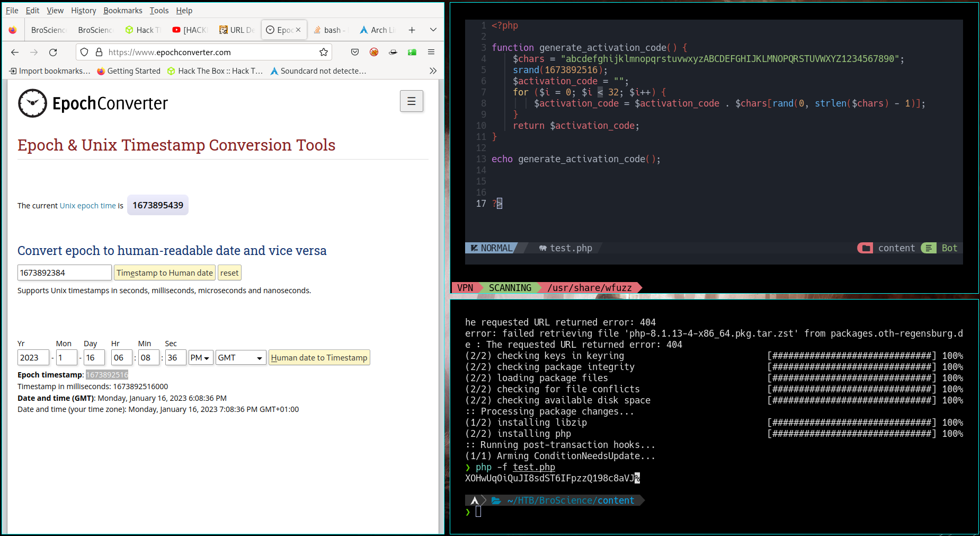The height and width of the screenshot is (536, 980).
Task: Open the Firefox application hamburger menu
Action: (431, 52)
